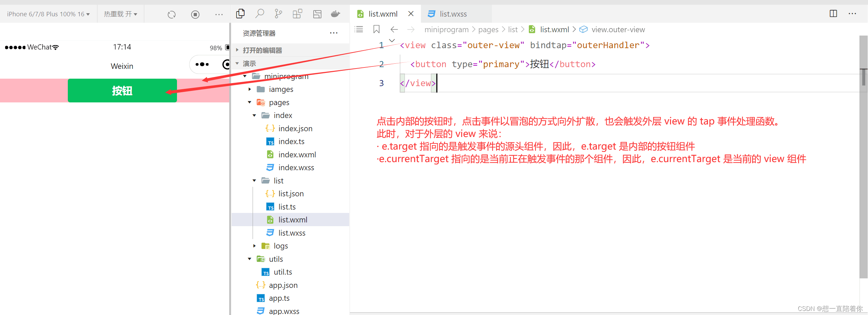Open the extensions blocks icon
Viewport: 868px width, 315px height.
click(297, 14)
